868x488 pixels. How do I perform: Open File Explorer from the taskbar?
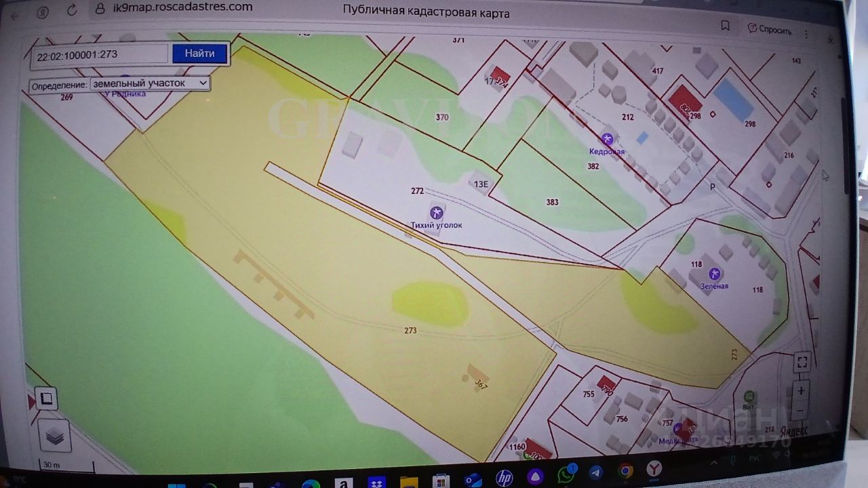(408, 482)
